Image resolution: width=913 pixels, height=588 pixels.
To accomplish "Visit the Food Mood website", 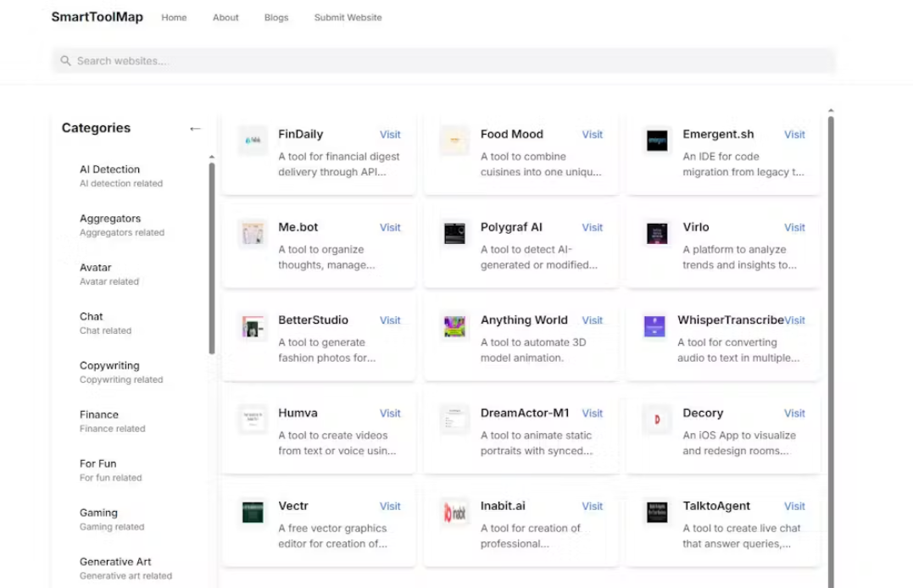I will [x=593, y=135].
